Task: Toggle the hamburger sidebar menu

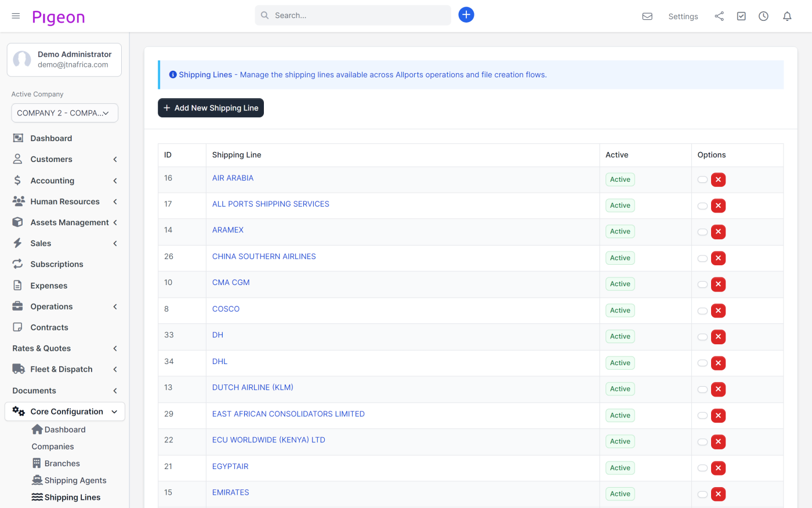Action: tap(16, 16)
